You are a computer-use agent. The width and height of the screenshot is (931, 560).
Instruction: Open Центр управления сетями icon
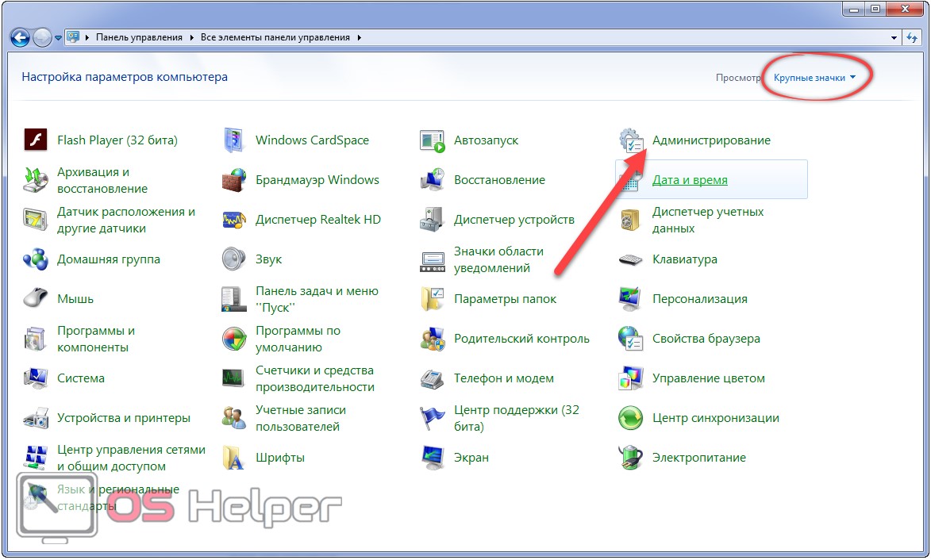(x=36, y=458)
